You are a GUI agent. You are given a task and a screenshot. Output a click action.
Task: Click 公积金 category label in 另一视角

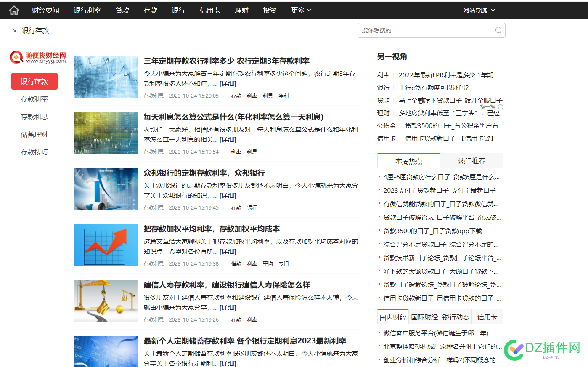point(387,125)
